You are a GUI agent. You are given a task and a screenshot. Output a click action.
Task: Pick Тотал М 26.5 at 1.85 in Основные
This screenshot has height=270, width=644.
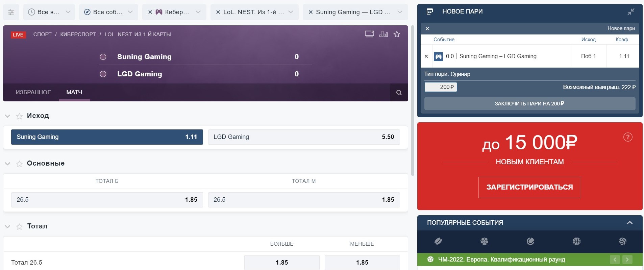[x=304, y=200]
